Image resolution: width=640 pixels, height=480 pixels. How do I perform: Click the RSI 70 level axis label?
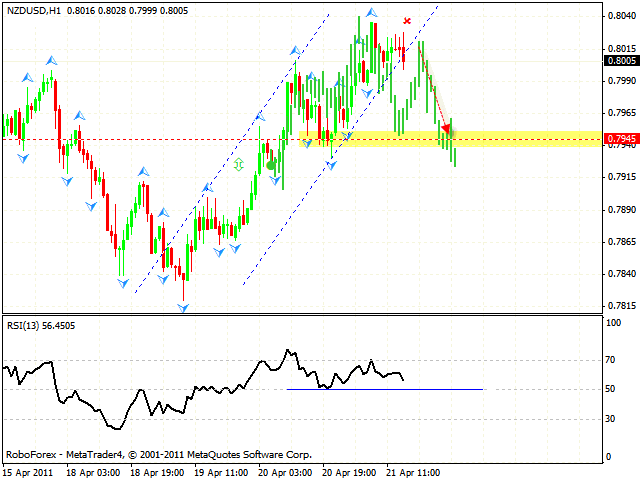click(x=612, y=356)
